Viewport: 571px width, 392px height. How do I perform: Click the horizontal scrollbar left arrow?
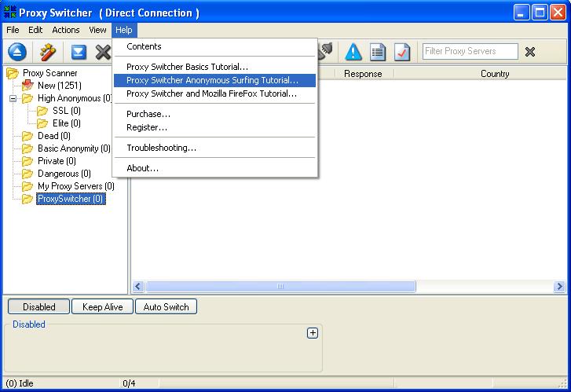138,287
